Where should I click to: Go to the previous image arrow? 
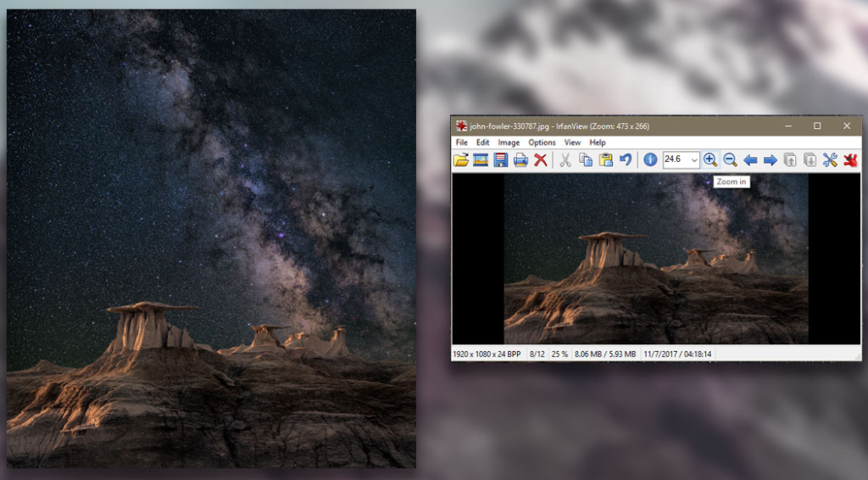[750, 159]
